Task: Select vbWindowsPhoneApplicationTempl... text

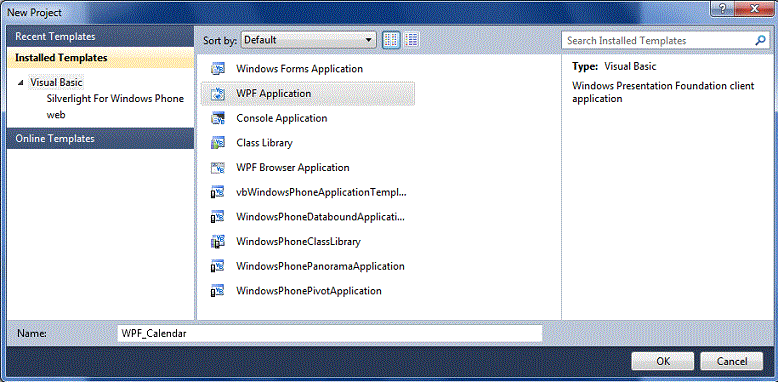Action: coord(322,192)
